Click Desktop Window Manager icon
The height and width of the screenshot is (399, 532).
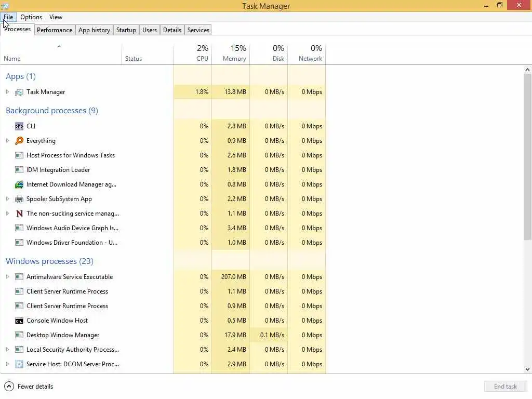19,335
